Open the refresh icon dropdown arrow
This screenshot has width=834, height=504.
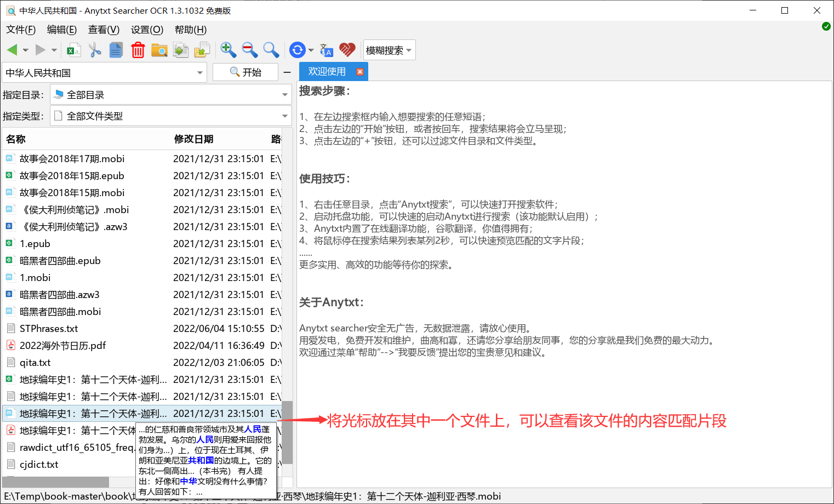pyautogui.click(x=311, y=50)
